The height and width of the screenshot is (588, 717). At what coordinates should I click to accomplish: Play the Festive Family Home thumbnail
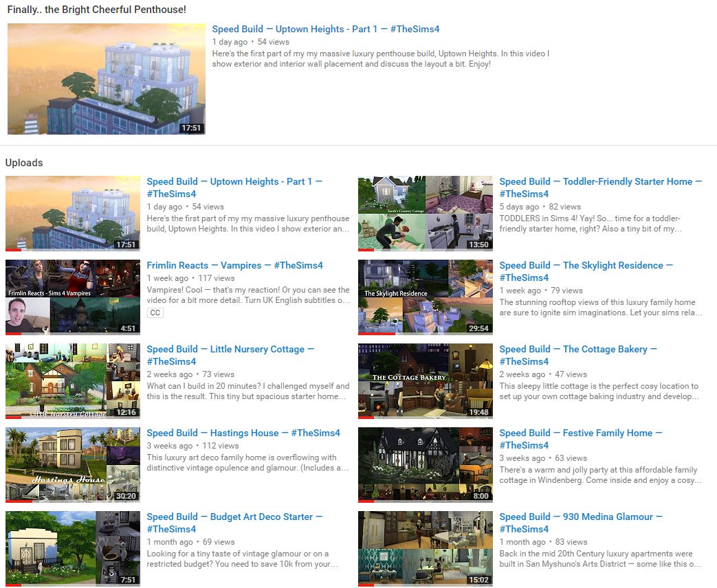tap(426, 464)
